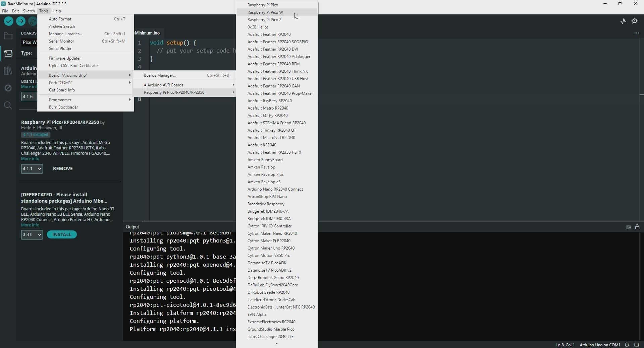This screenshot has height=348, width=644.
Task: Toggle the output lock icon
Action: [637, 227]
